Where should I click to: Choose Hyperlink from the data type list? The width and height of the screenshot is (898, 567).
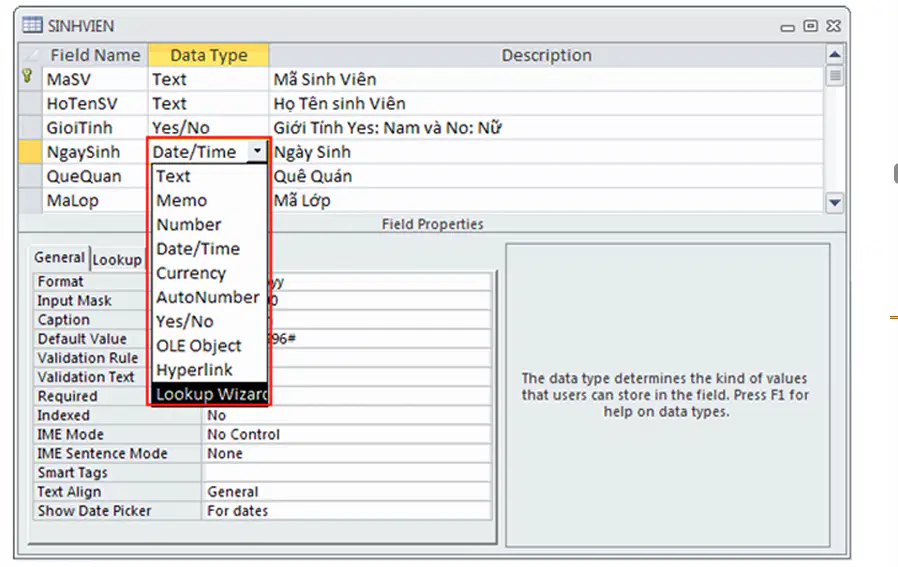(x=209, y=370)
